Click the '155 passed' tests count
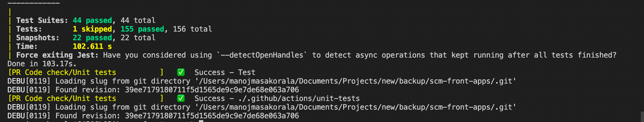Viewport: 644px width, 122px height. click(142, 29)
